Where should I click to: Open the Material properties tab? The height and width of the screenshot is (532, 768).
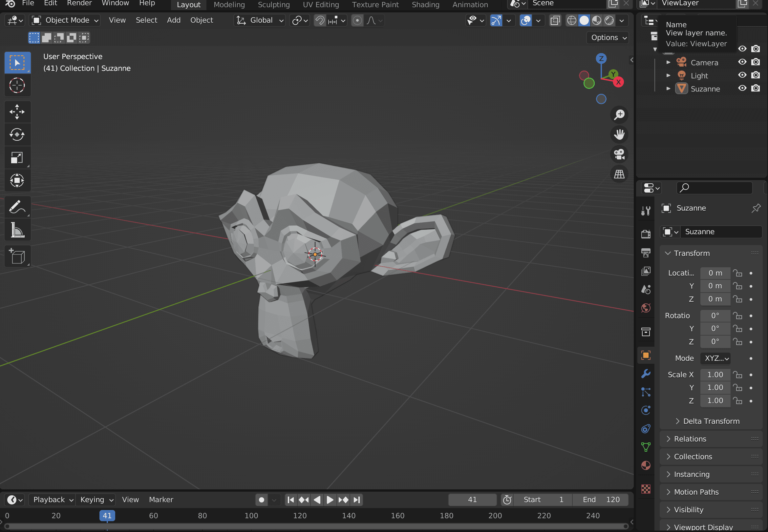click(x=646, y=465)
